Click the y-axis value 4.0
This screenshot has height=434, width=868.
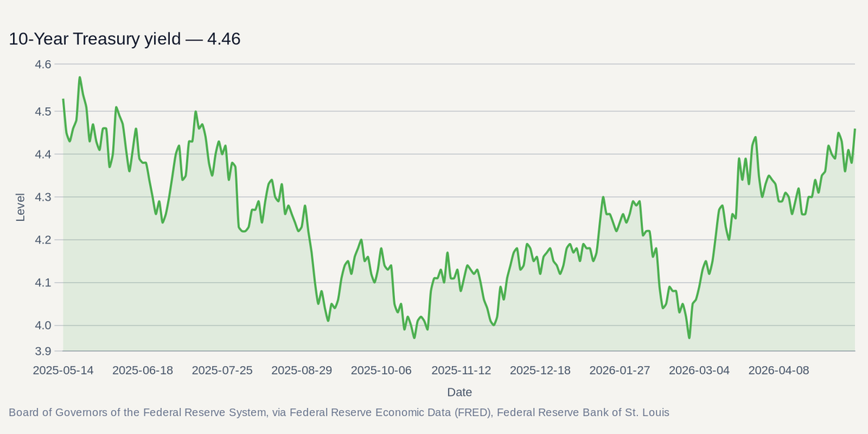[43, 325]
